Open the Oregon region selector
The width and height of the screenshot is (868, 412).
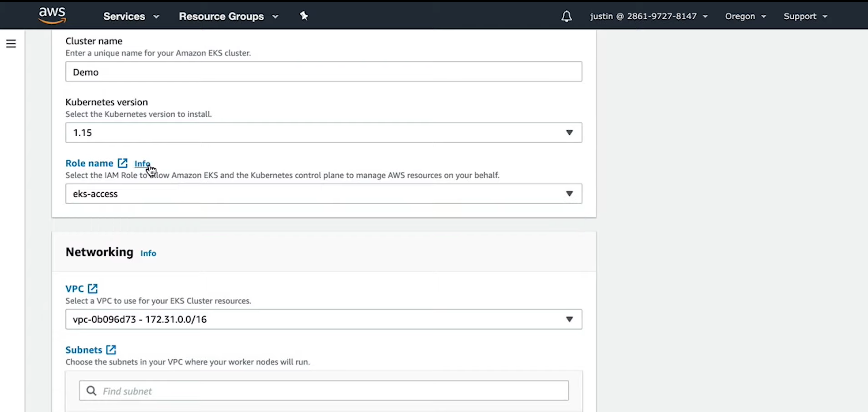[x=745, y=16]
